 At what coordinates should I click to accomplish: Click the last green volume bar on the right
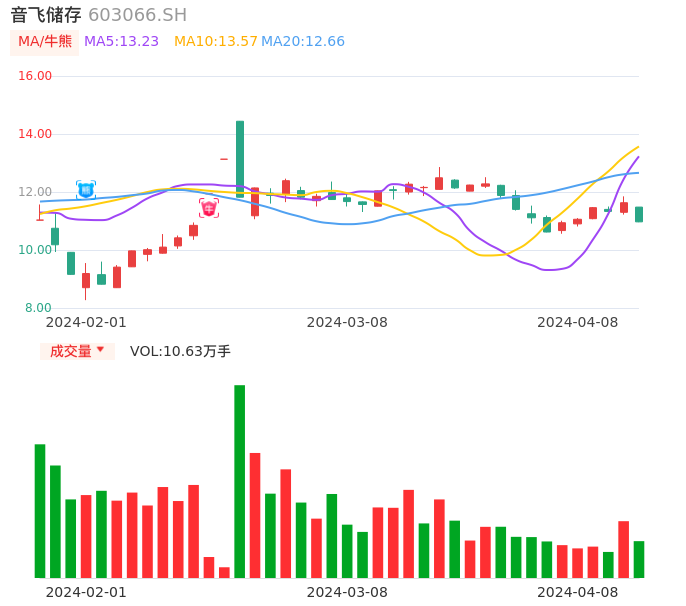tap(639, 560)
